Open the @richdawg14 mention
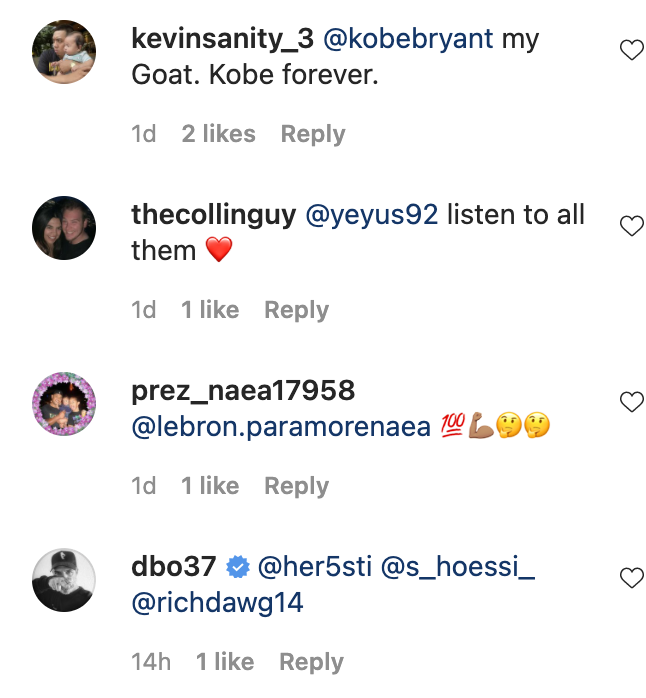The height and width of the screenshot is (698, 646). click(217, 603)
